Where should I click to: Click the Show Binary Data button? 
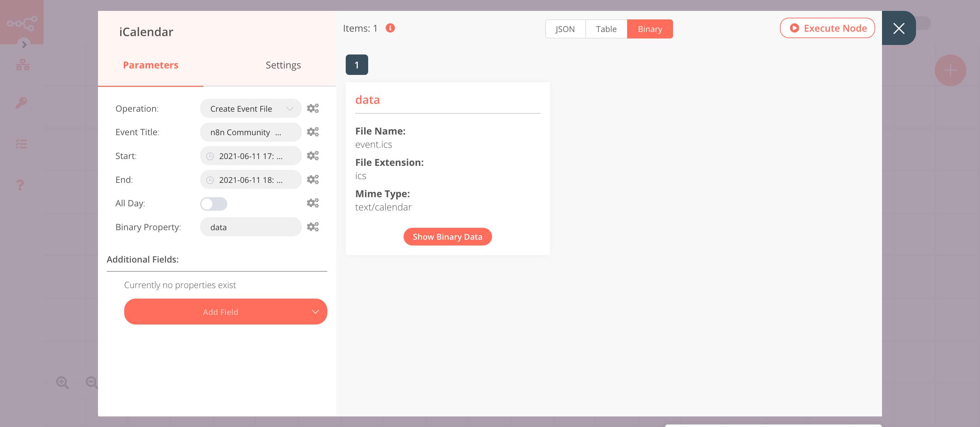[x=447, y=236]
